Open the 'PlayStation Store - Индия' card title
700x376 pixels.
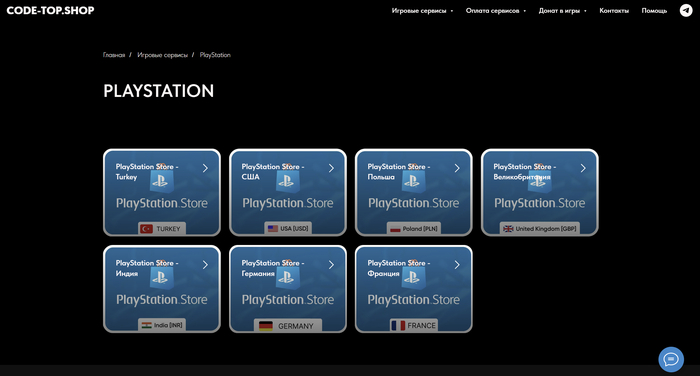point(147,268)
